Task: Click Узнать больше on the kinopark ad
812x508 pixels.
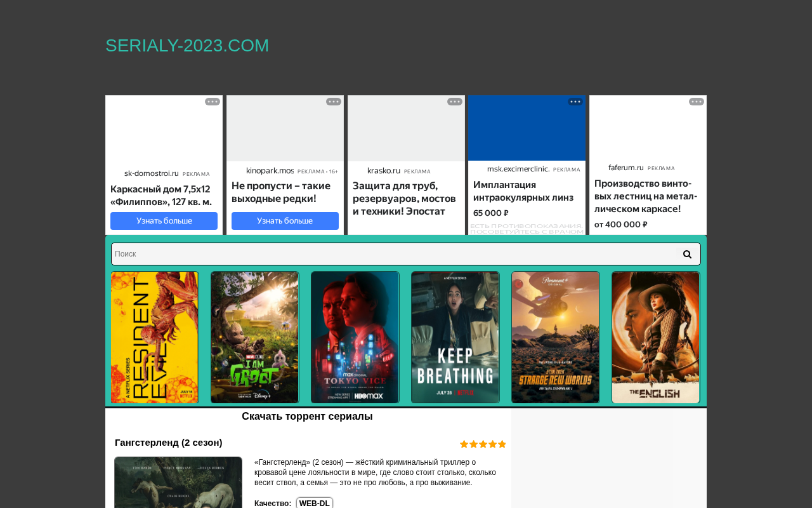Action: coord(285,221)
